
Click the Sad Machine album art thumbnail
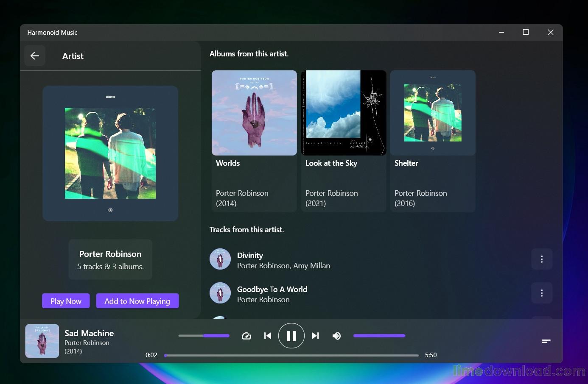coord(42,341)
